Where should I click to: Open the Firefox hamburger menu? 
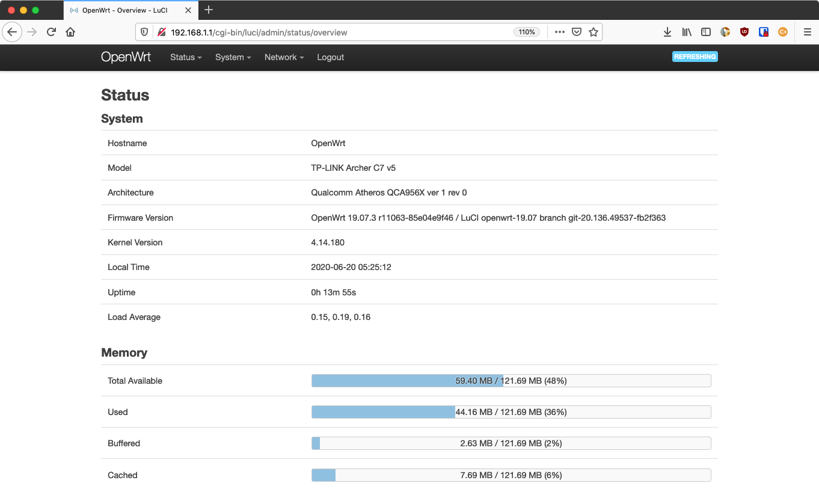pos(808,32)
